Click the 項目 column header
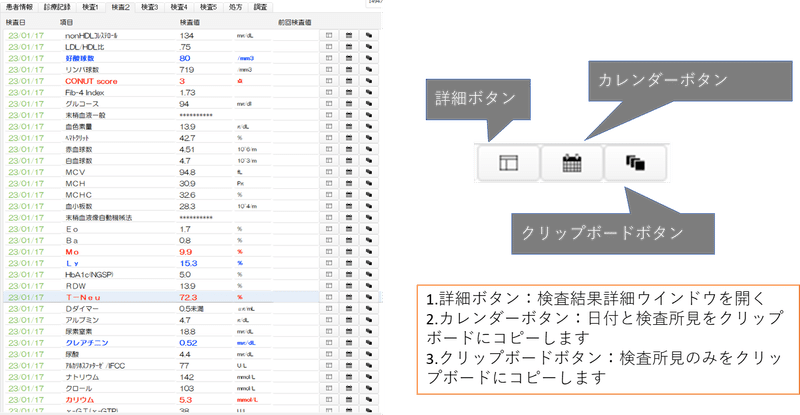 (67, 22)
